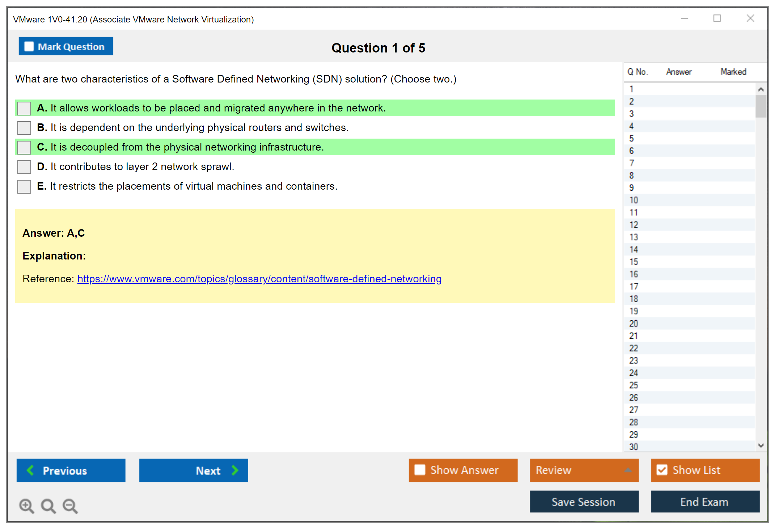778x532 pixels.
Task: Close the exam window
Action: (750, 18)
